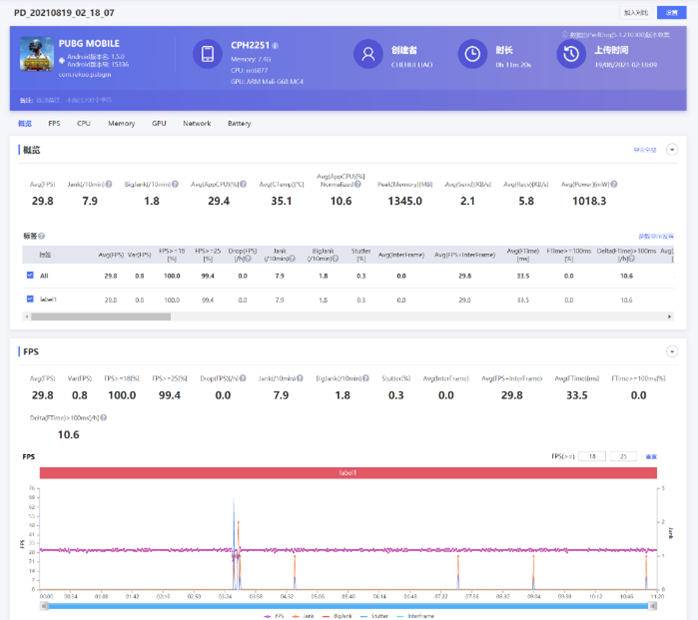Click the FPS threshold field showing 18

click(x=593, y=456)
